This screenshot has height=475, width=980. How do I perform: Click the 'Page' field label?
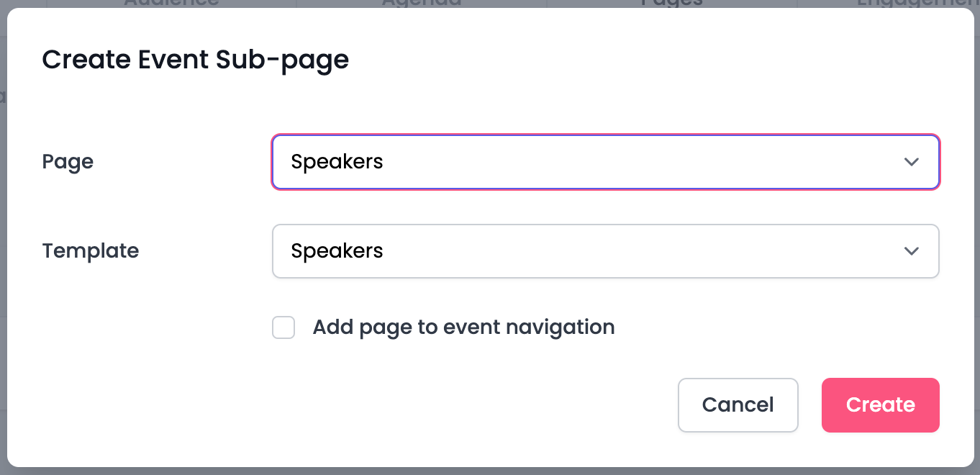click(68, 162)
